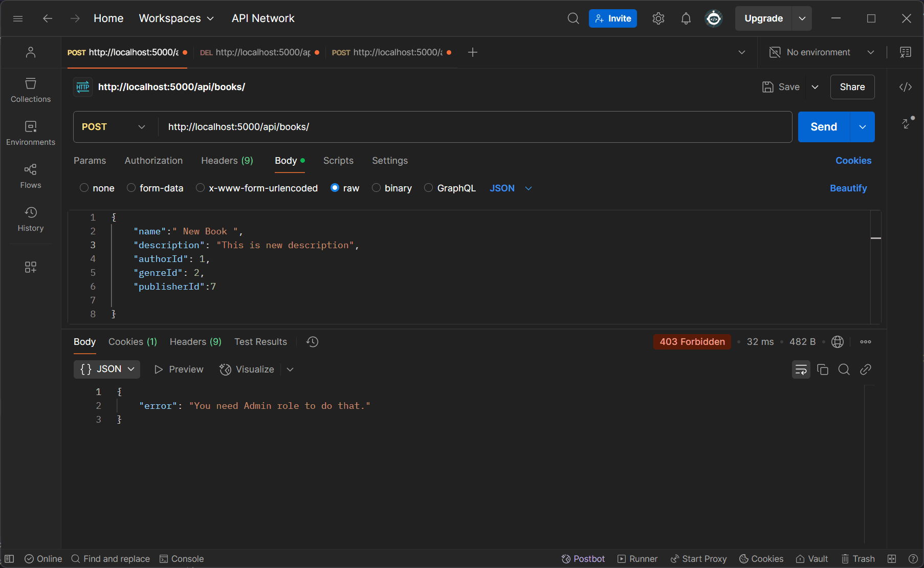
Task: Open the response history clock icon
Action: click(313, 342)
